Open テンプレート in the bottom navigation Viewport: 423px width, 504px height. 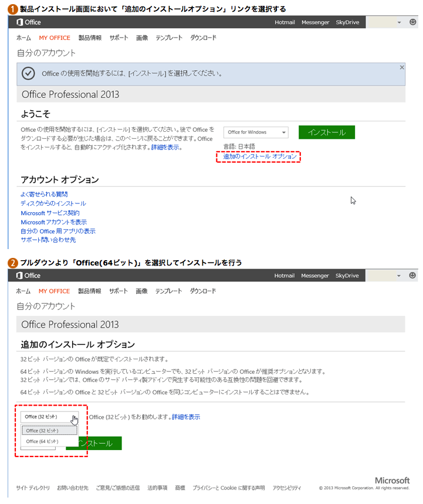[168, 291]
